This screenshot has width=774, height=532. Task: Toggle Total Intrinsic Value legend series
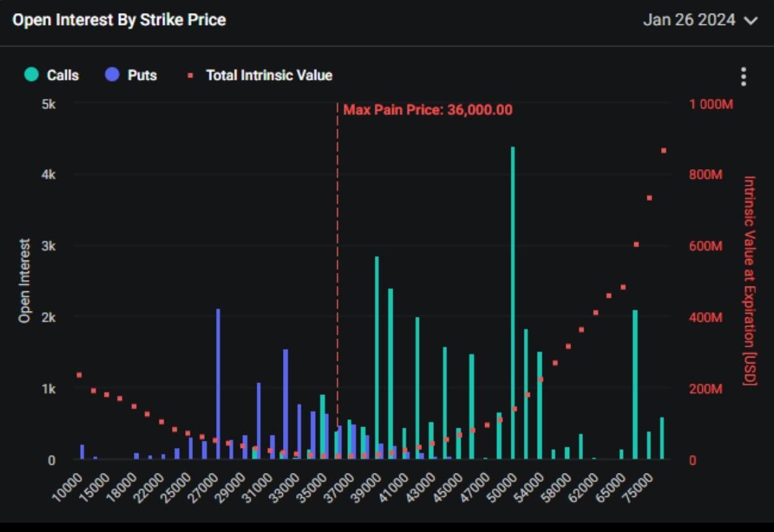(x=269, y=75)
